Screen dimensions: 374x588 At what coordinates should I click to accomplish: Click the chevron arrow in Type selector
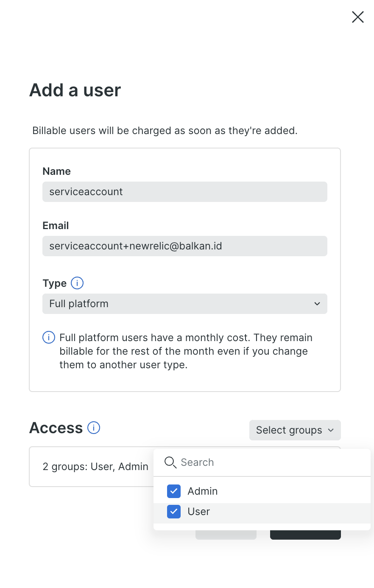[x=317, y=304]
